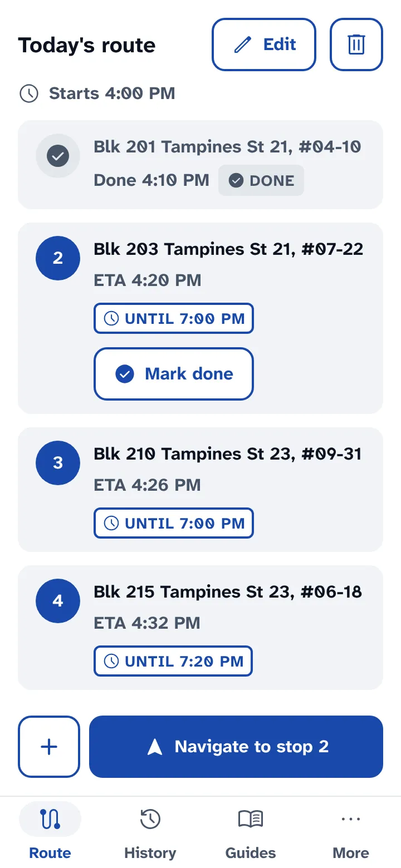401x868 pixels.
Task: Tap the plus icon to add a stop
Action: point(49,747)
